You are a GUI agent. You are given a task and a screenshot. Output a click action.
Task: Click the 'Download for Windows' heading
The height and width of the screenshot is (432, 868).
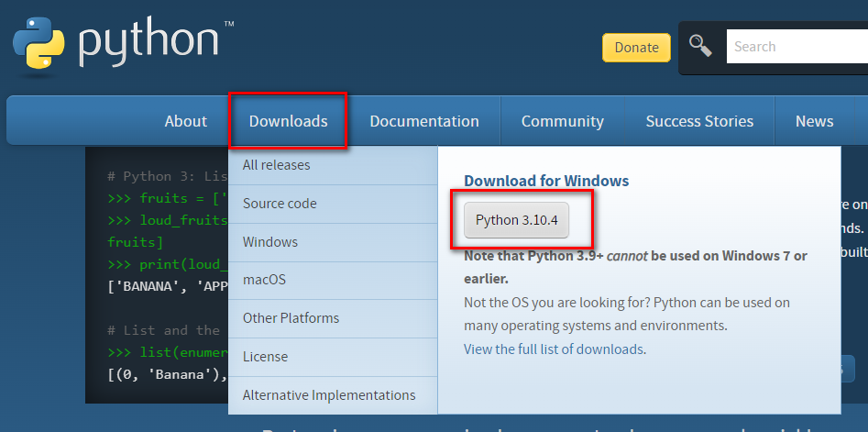click(x=546, y=181)
